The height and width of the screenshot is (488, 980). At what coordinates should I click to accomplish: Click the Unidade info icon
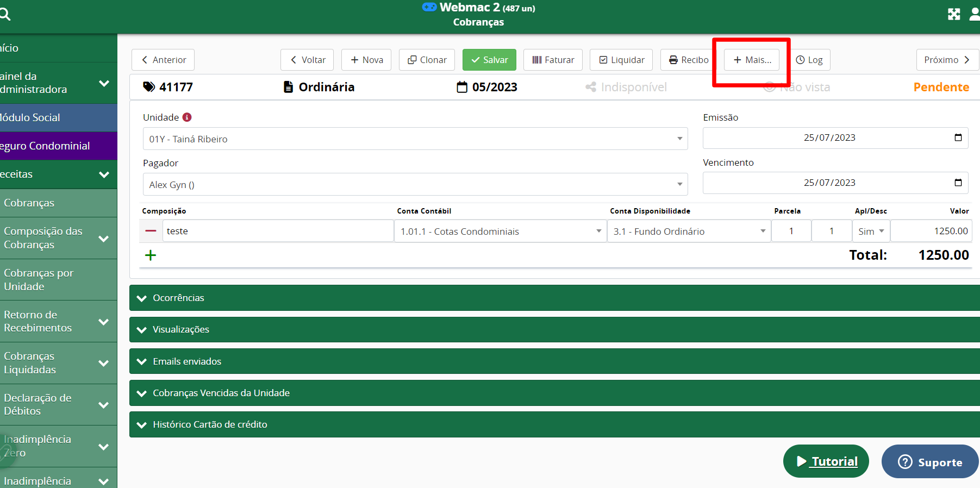point(187,117)
